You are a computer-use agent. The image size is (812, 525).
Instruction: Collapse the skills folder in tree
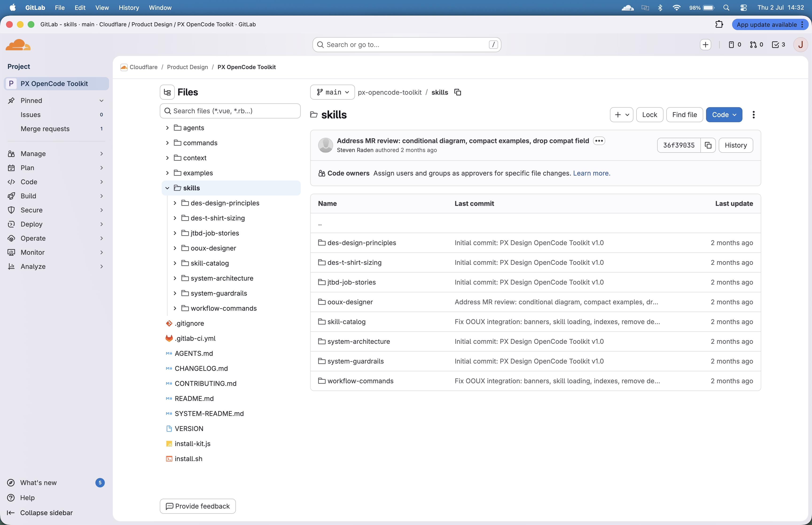tap(167, 188)
